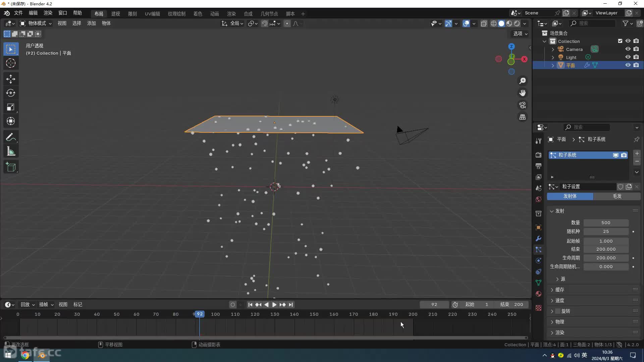
Task: Toggle proportional editing
Action: pos(287,23)
